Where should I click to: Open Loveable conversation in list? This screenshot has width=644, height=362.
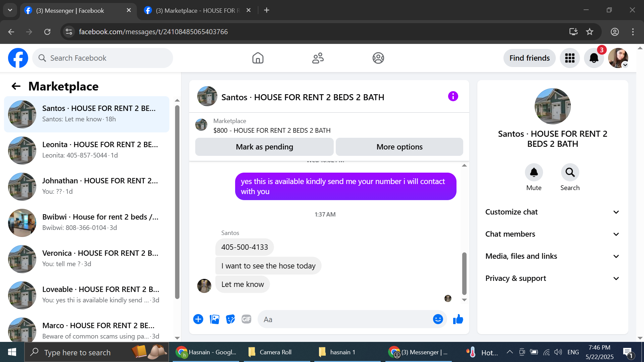tap(87, 295)
